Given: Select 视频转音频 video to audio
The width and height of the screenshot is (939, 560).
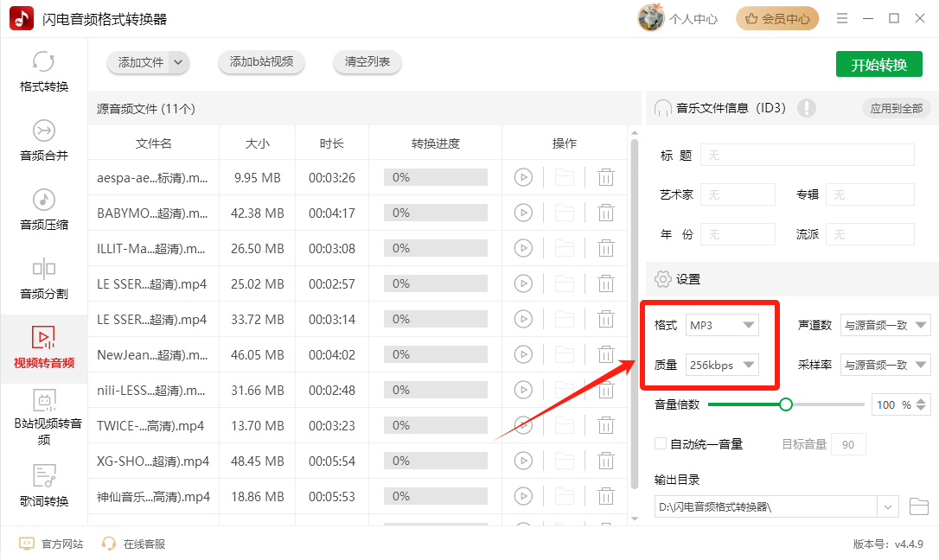Looking at the screenshot, I should 44,348.
